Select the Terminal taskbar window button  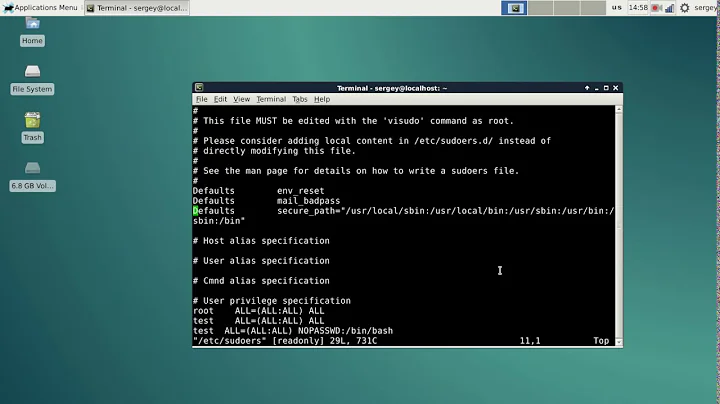pos(137,8)
